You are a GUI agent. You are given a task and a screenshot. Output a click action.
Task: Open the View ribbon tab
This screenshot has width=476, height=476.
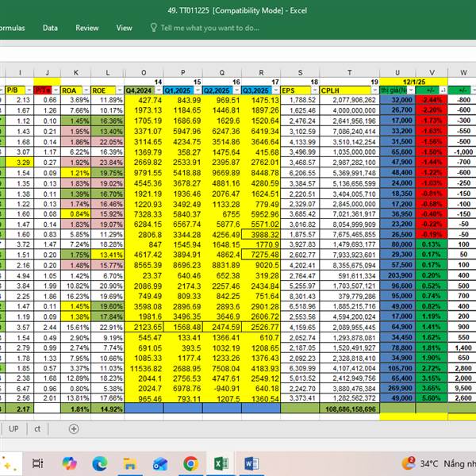tap(125, 28)
